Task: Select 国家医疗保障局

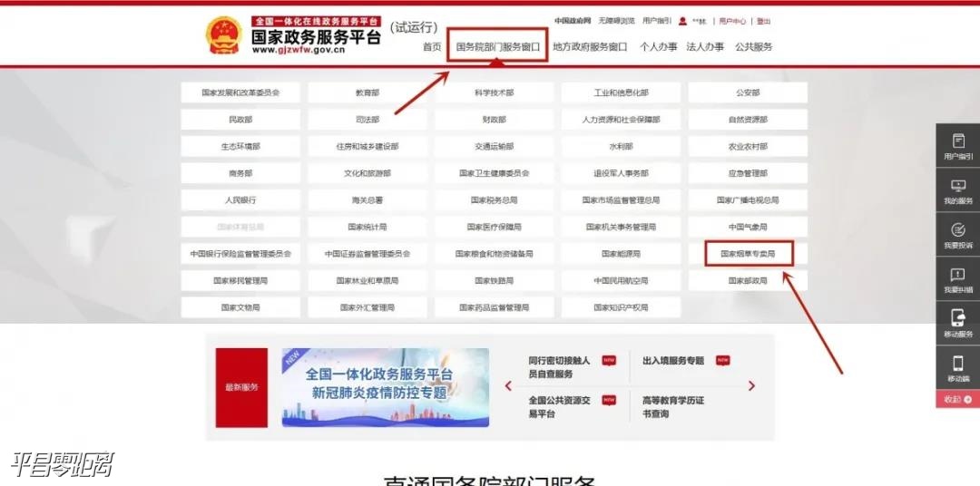Action: (495, 227)
